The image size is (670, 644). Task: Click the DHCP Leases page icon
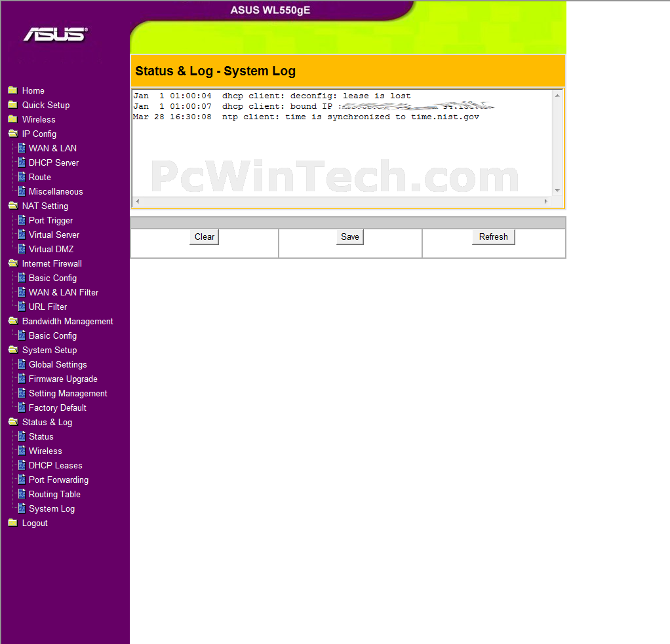pos(22,466)
